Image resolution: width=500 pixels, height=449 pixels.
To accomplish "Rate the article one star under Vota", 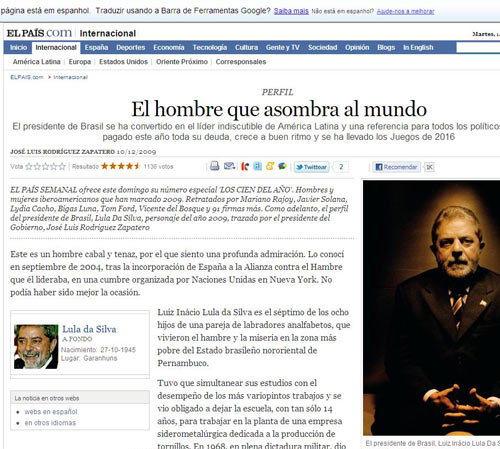I will click(x=29, y=166).
